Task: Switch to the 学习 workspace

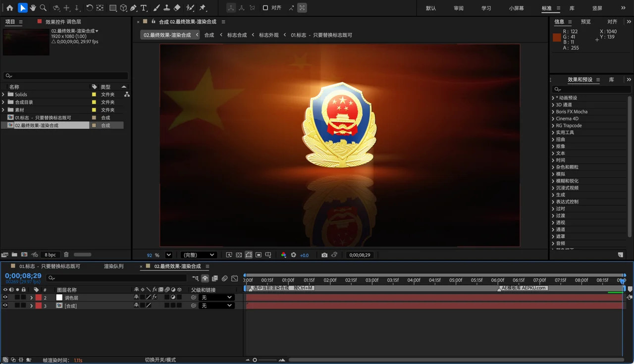Action: (x=486, y=8)
